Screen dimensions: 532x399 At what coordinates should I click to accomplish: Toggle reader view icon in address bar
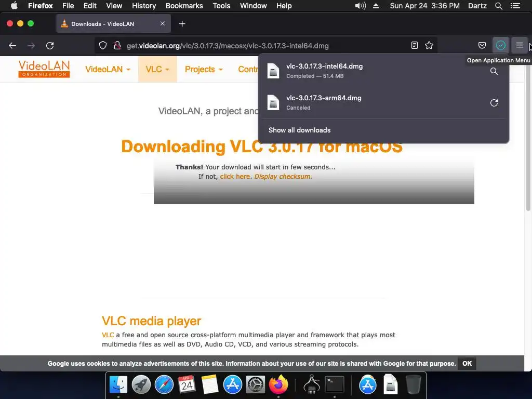tap(414, 46)
